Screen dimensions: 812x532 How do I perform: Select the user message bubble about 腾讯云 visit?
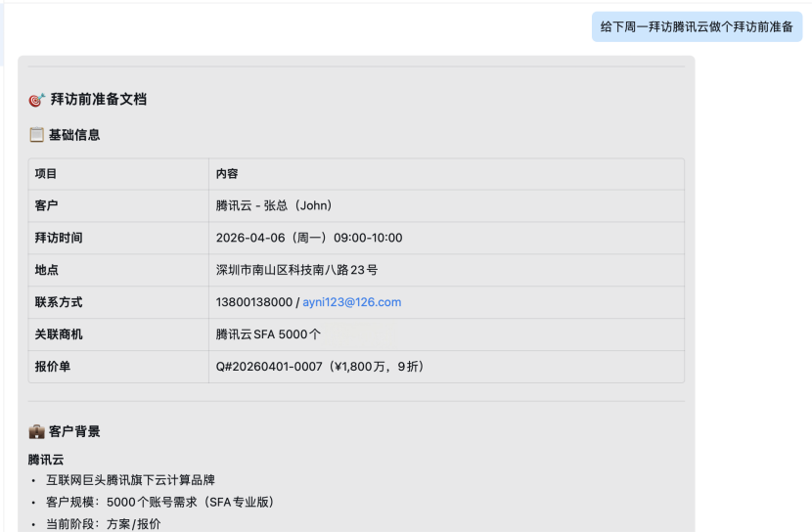click(x=697, y=26)
